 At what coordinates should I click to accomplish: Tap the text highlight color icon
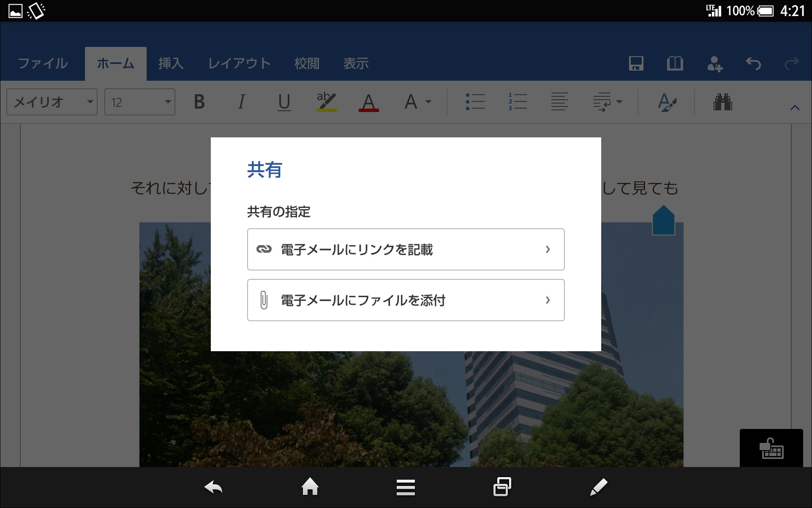326,102
